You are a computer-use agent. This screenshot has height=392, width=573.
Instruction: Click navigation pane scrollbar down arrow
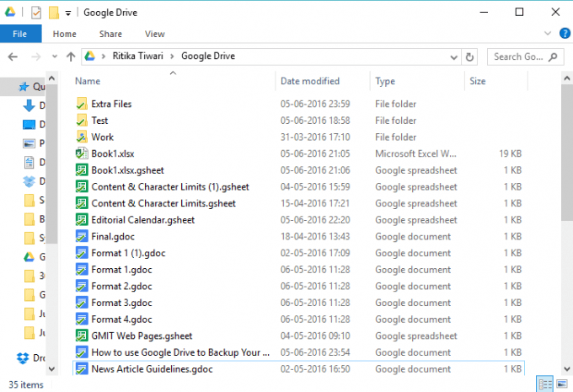[52, 369]
